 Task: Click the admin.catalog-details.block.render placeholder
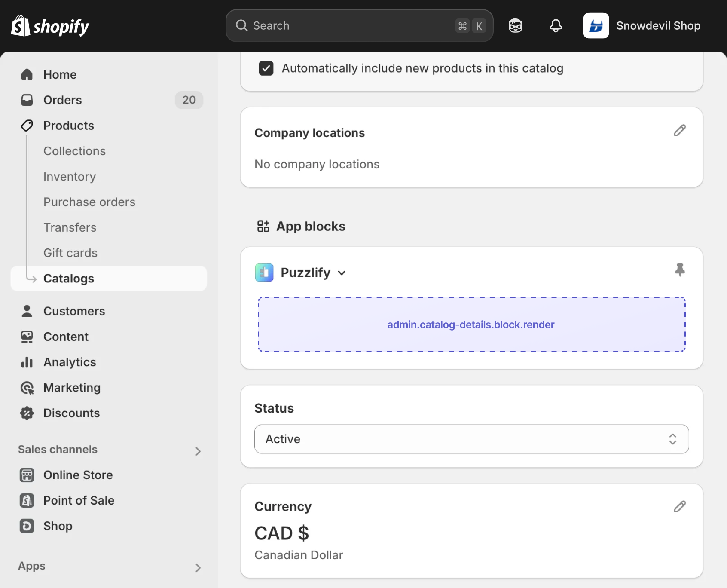[472, 325]
